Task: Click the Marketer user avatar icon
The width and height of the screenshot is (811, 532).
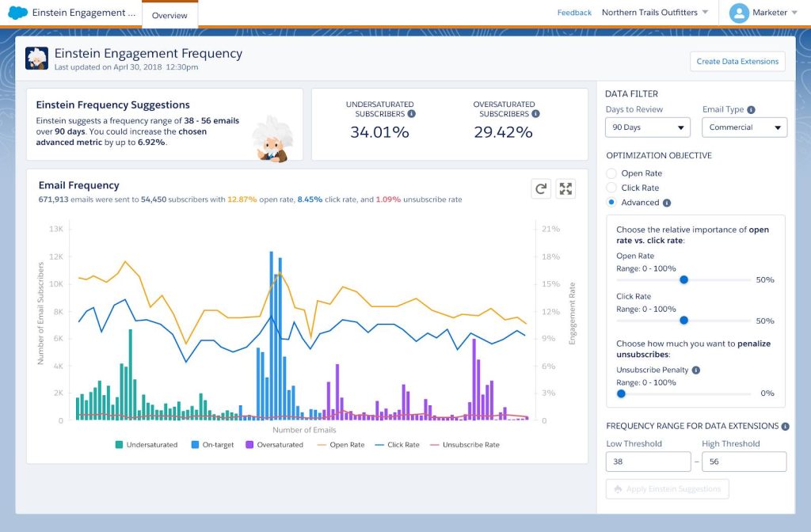Action: tap(740, 12)
